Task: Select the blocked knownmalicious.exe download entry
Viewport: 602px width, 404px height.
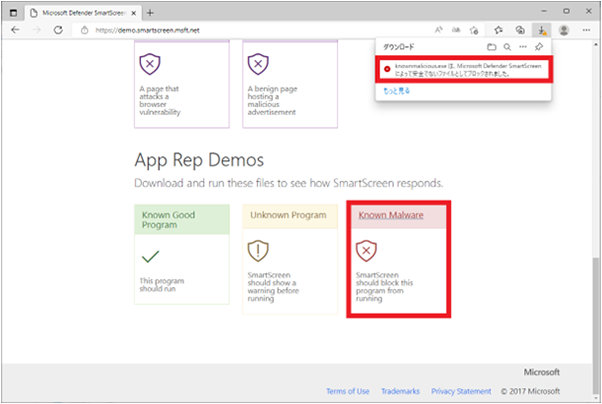Action: pyautogui.click(x=464, y=70)
